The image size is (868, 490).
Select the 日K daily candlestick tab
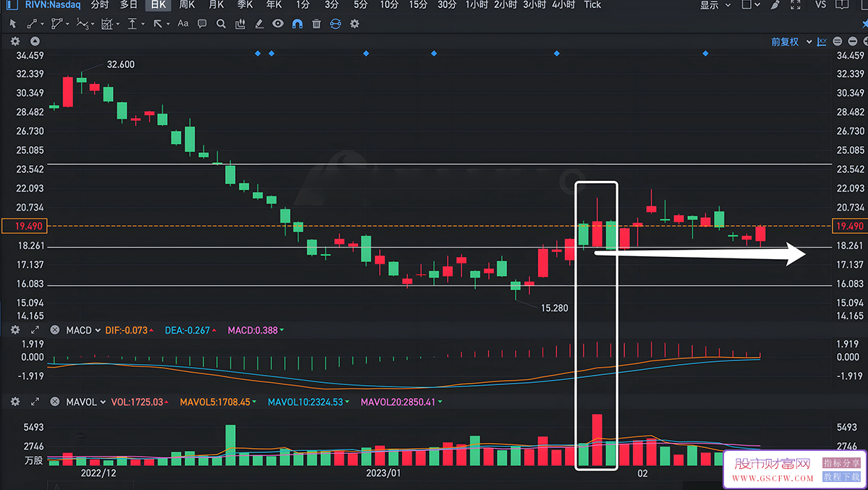click(158, 5)
